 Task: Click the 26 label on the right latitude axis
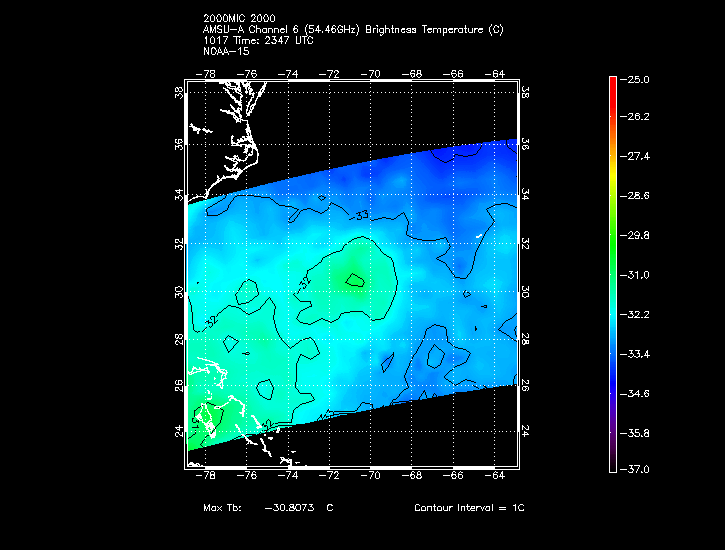525,385
